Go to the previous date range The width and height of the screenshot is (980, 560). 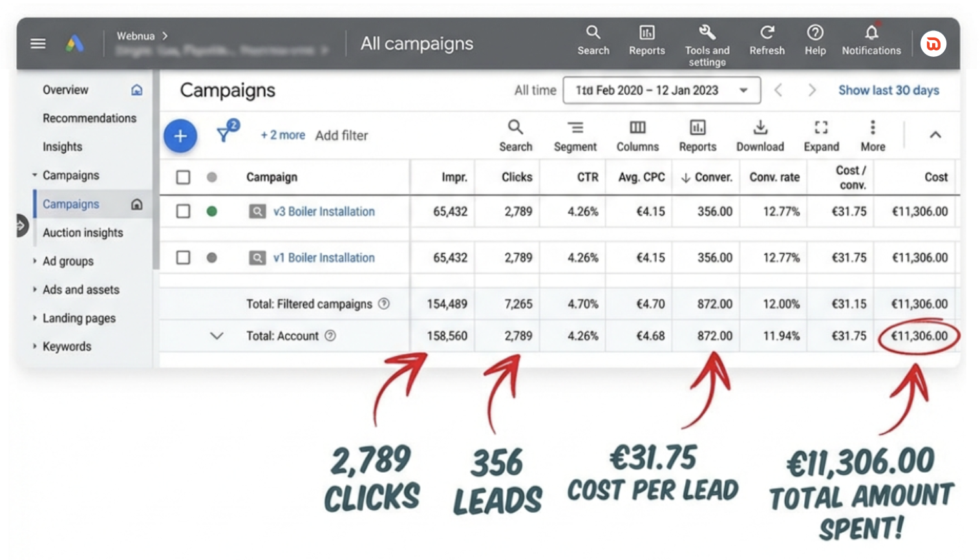click(778, 91)
